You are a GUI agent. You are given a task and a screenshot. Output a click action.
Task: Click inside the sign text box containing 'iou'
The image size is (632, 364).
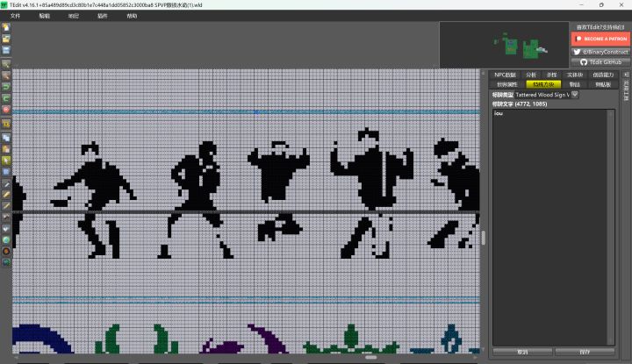(553, 227)
